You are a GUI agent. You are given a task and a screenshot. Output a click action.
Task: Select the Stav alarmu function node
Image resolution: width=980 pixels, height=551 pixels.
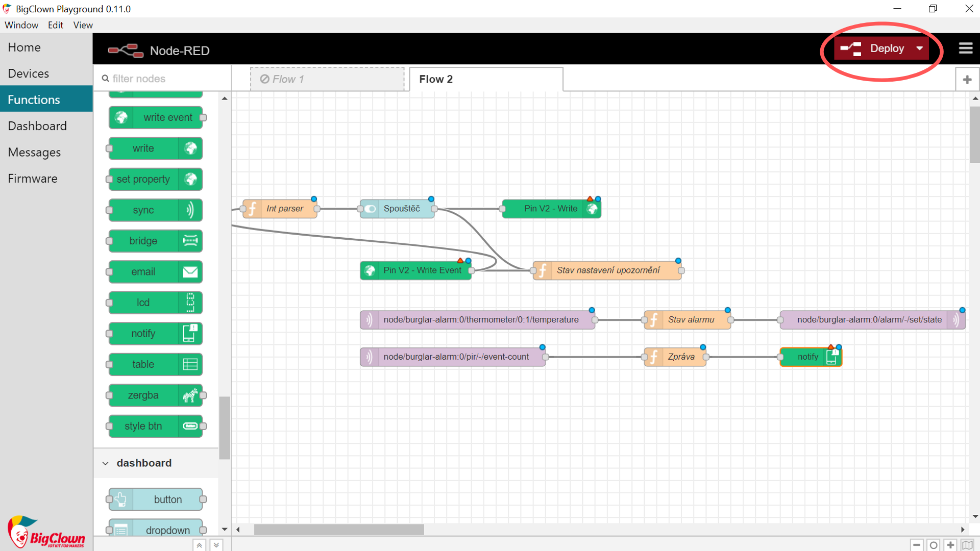[688, 320]
